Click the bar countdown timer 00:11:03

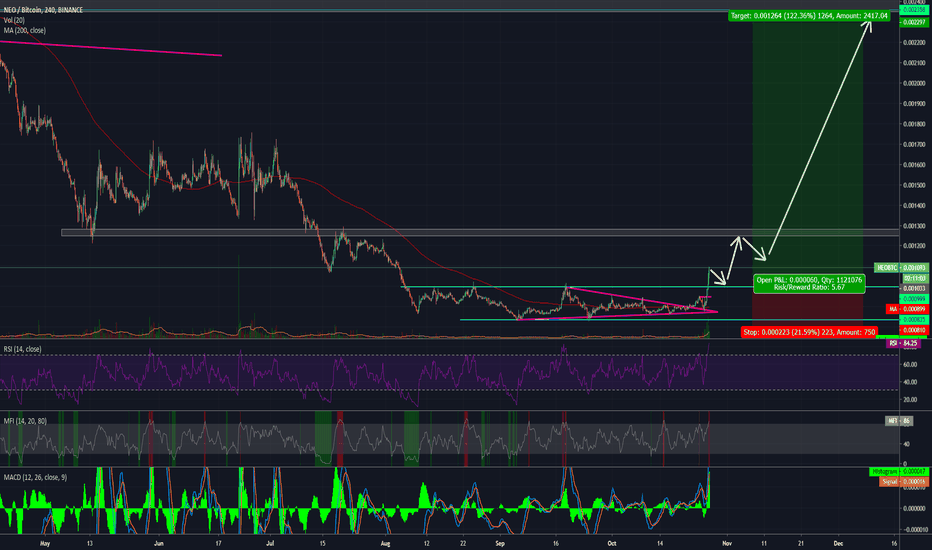915,278
